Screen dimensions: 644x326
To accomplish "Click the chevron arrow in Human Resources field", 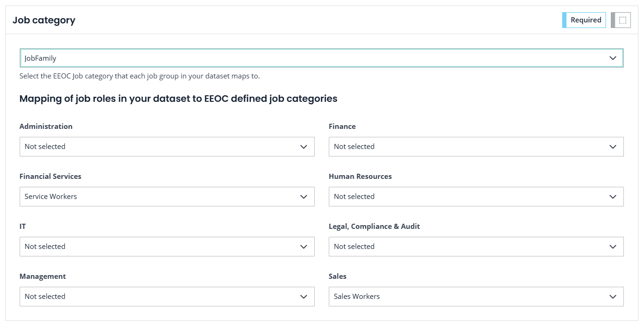I will (x=613, y=197).
